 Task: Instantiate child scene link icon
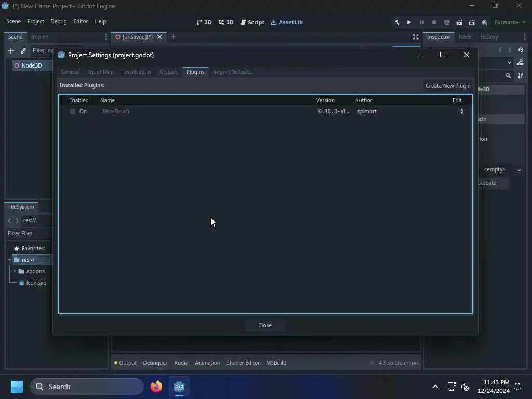(23, 51)
